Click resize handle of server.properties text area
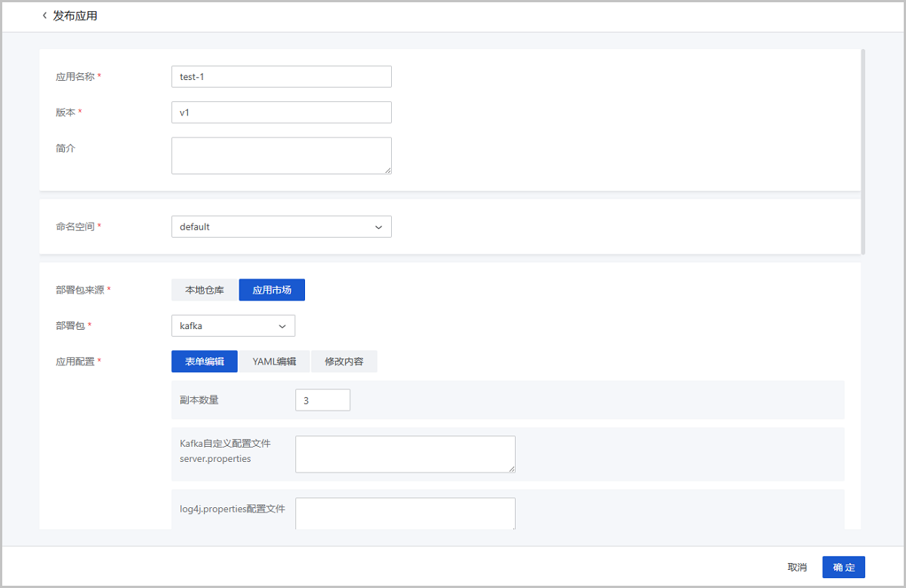This screenshot has height=588, width=906. click(512, 469)
